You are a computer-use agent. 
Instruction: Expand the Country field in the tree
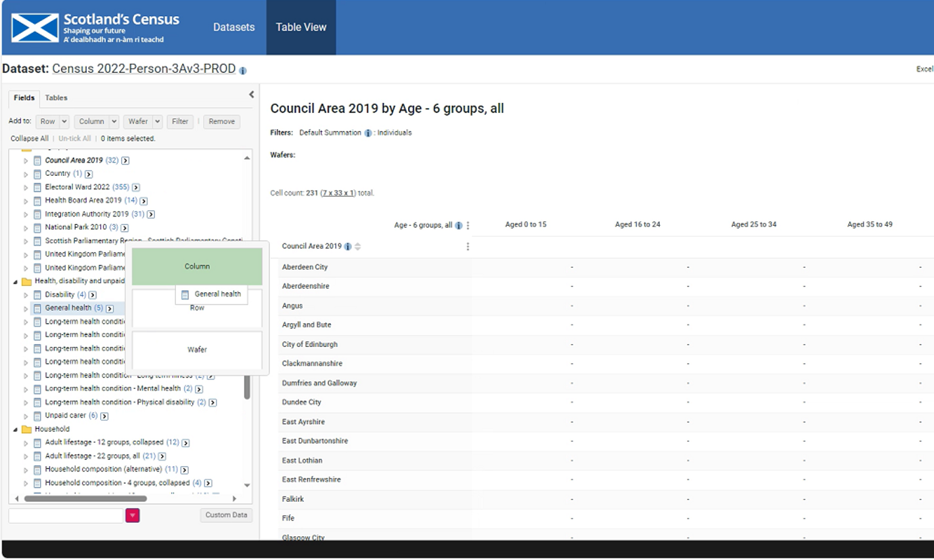pos(26,174)
